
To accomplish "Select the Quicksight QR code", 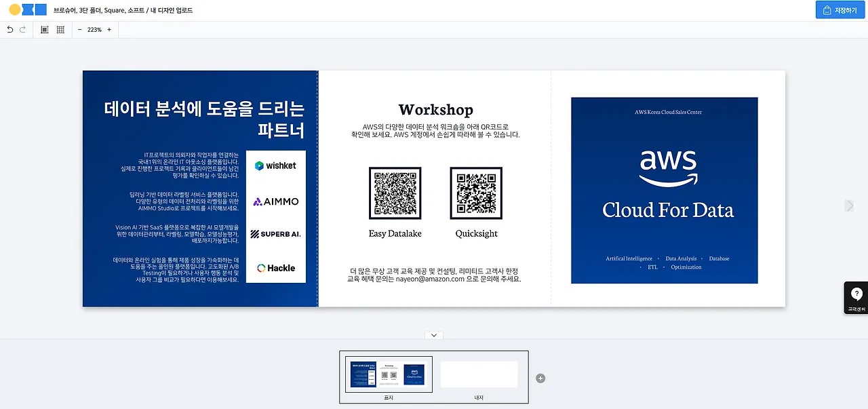I will (476, 193).
